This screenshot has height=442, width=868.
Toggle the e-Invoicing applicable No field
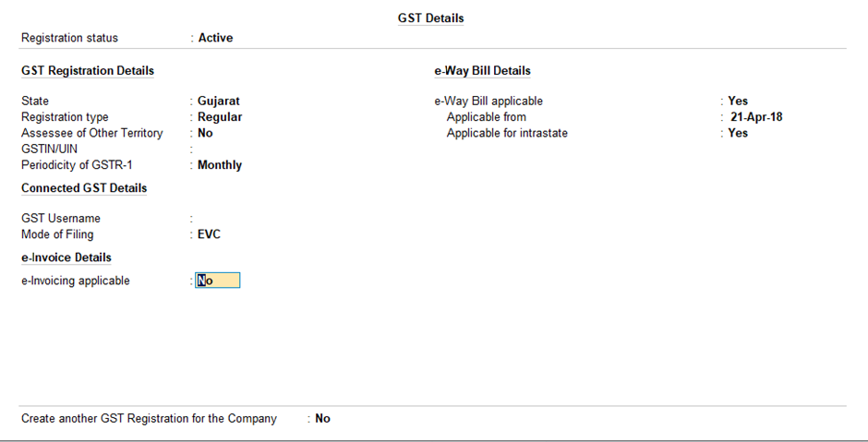[218, 281]
